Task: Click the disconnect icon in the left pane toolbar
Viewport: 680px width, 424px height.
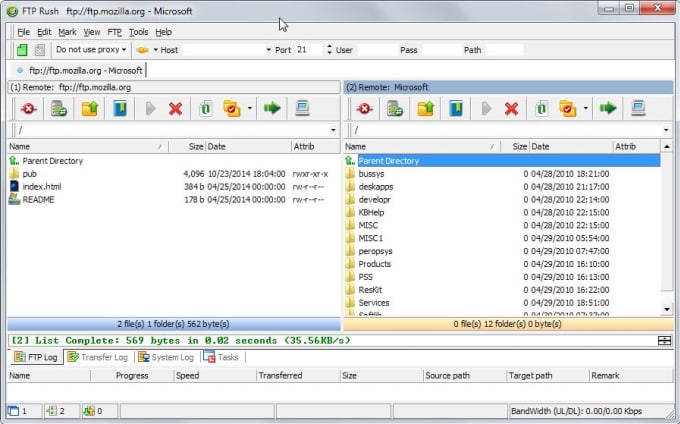Action: 29,108
